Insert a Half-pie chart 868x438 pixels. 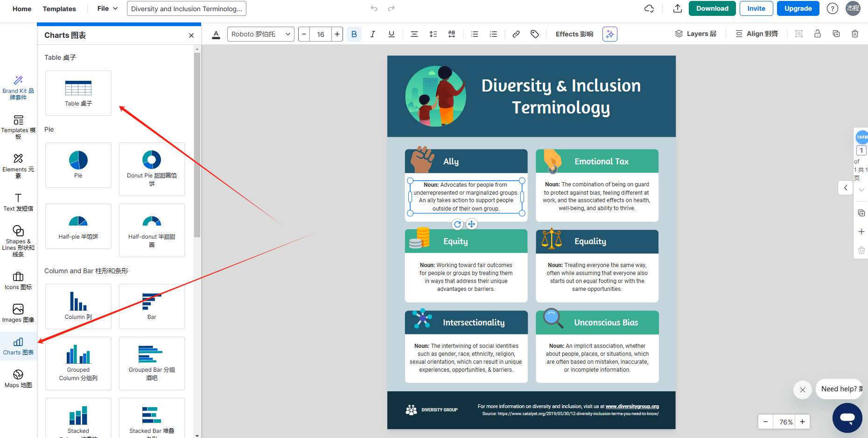pos(78,226)
